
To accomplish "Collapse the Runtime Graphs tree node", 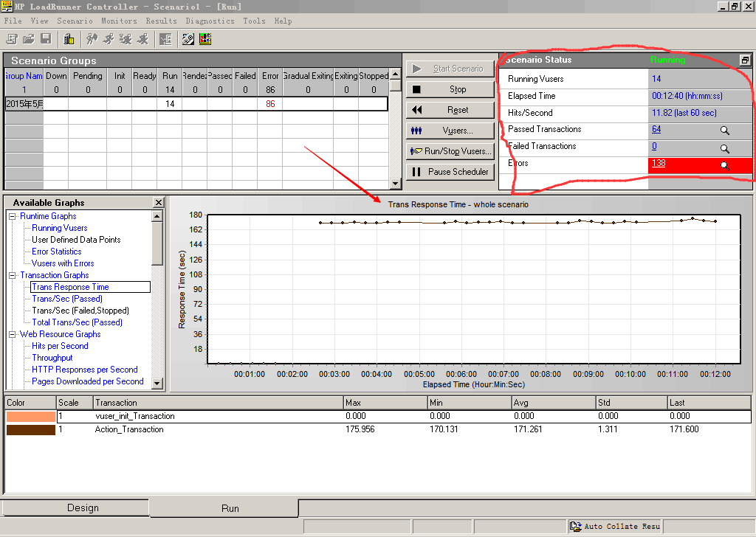I will pos(12,216).
